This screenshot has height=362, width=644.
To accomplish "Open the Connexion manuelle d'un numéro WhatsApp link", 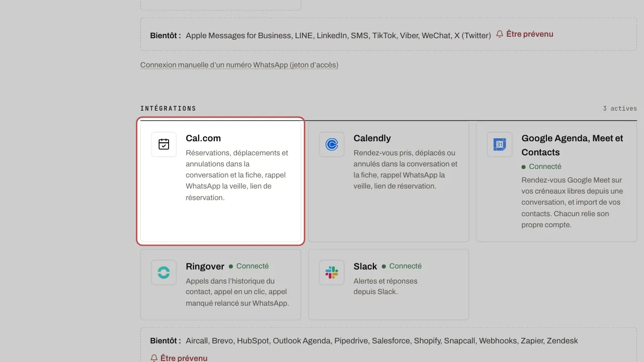I will pyautogui.click(x=239, y=65).
